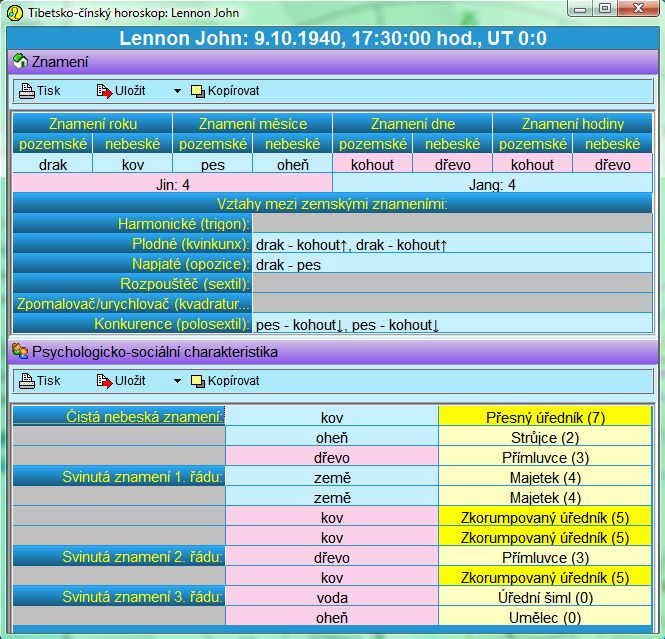
Task: Click the Tisk printer icon in the Psychologicko-sociální toolbar
Action: tap(27, 381)
